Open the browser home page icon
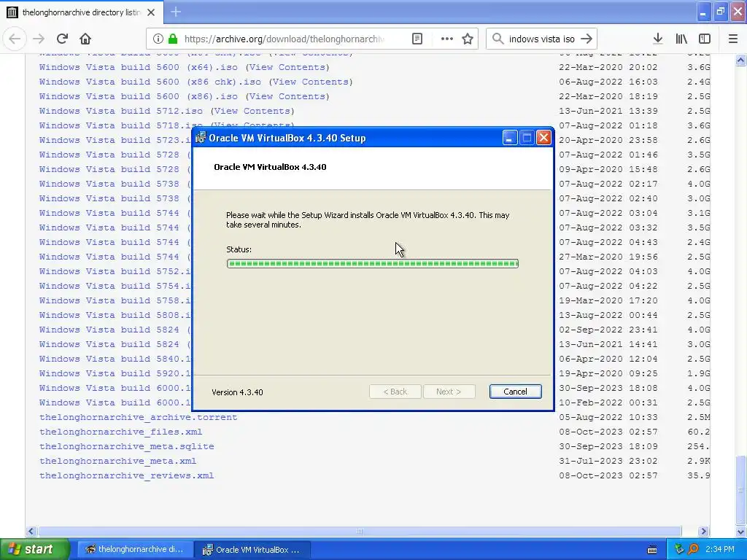This screenshot has height=560, width=747. pyautogui.click(x=85, y=39)
